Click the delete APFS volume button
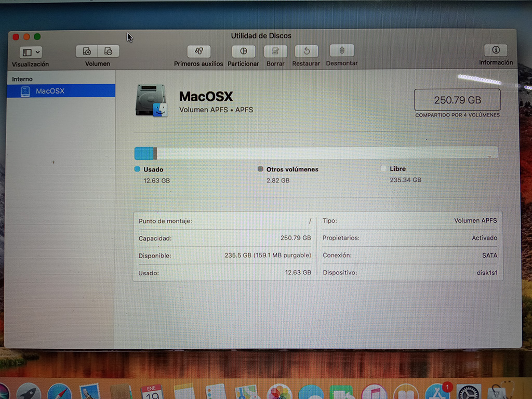 point(109,51)
